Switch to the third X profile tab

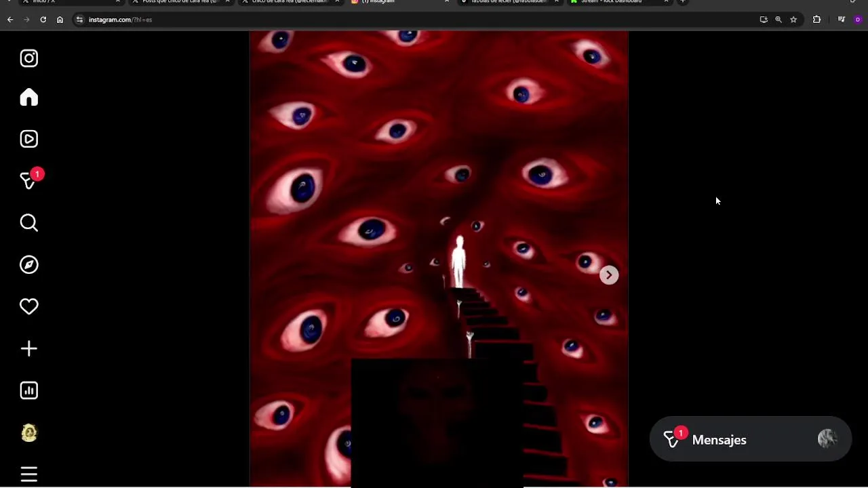click(x=290, y=2)
